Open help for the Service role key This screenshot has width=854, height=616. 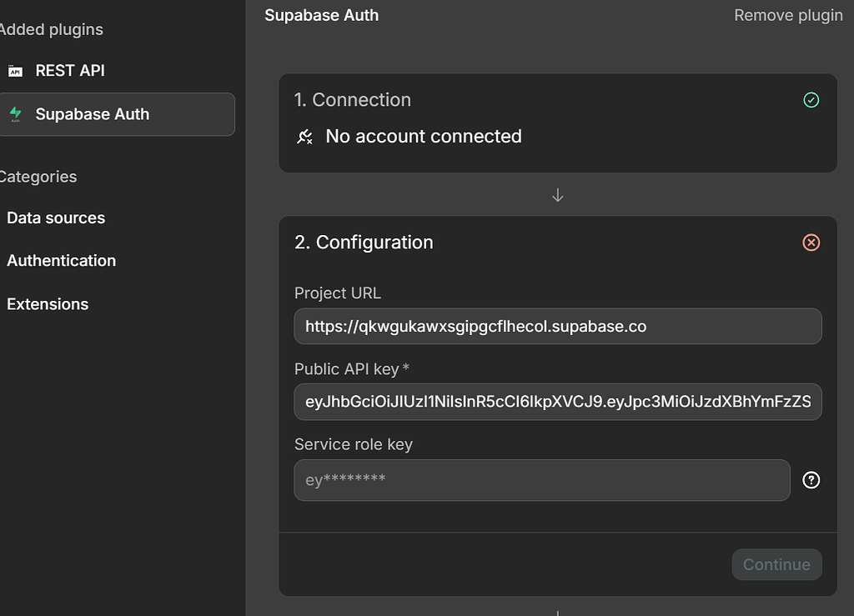[811, 480]
